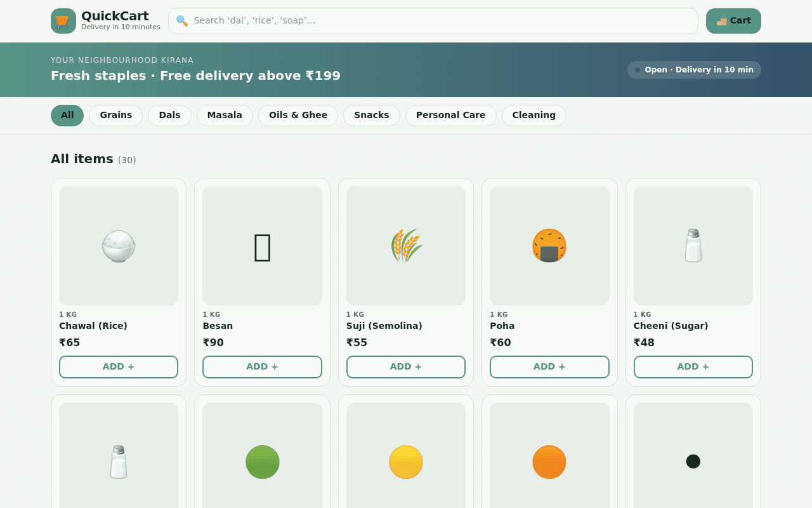
Task: Click the Besan product name
Action: [x=218, y=326]
